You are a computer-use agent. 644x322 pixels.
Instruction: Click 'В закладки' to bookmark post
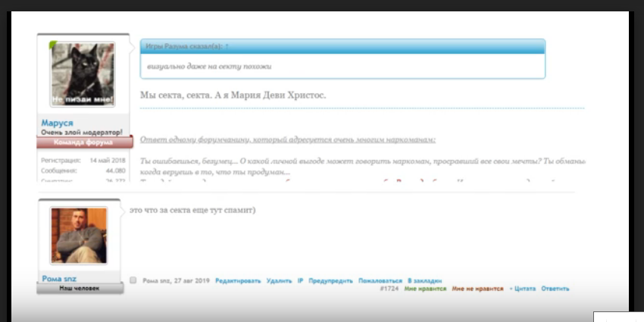(x=424, y=280)
